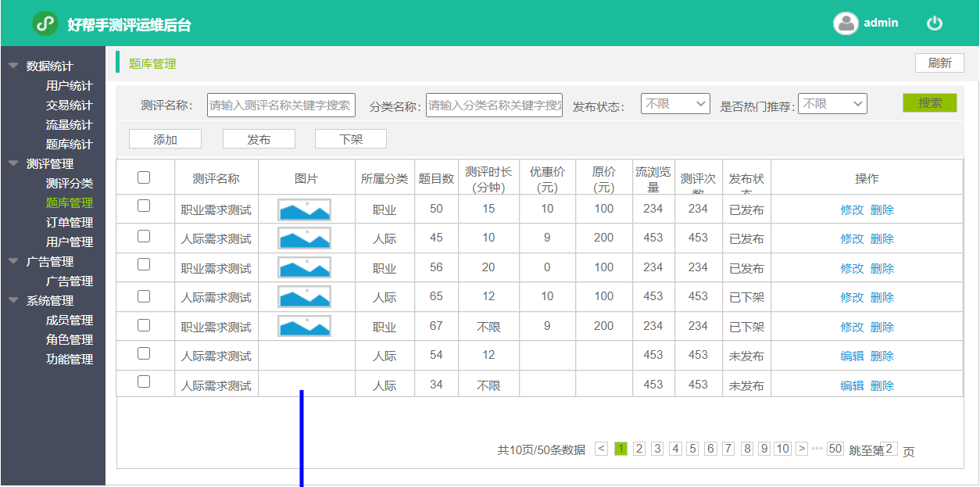Go to page 5 in the pagination
980x487 pixels.
[x=692, y=449]
